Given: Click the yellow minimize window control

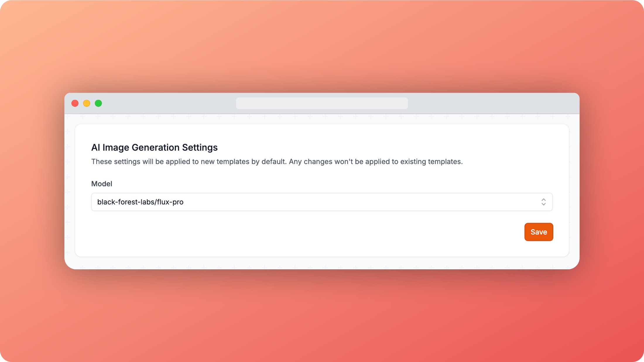Looking at the screenshot, I should coord(87,103).
